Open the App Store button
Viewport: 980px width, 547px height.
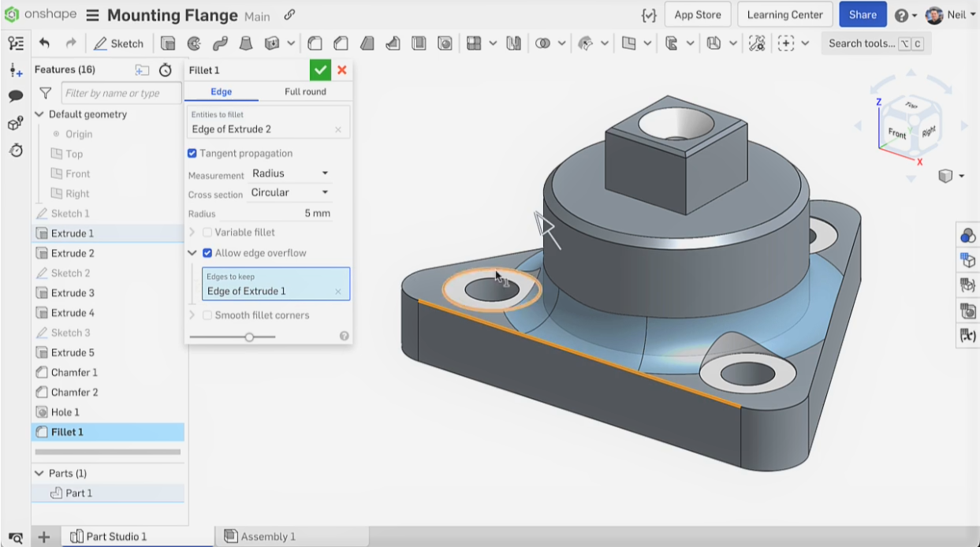click(698, 14)
